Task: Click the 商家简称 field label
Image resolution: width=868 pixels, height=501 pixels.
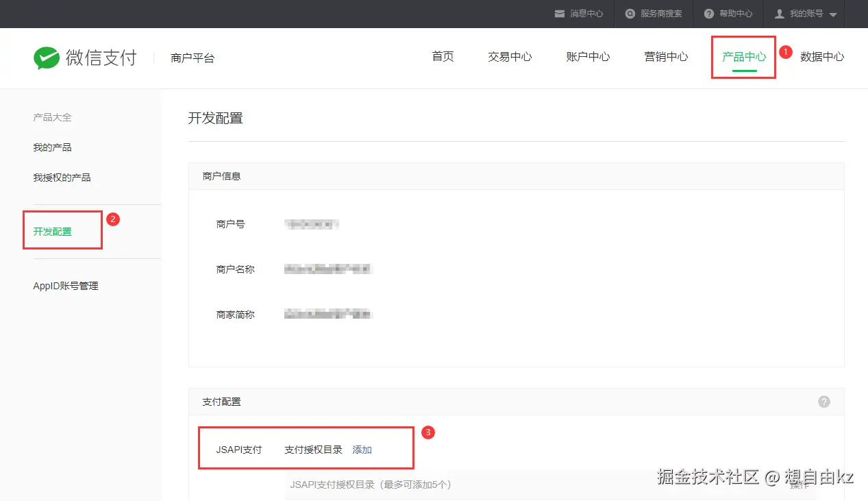Action: (235, 315)
